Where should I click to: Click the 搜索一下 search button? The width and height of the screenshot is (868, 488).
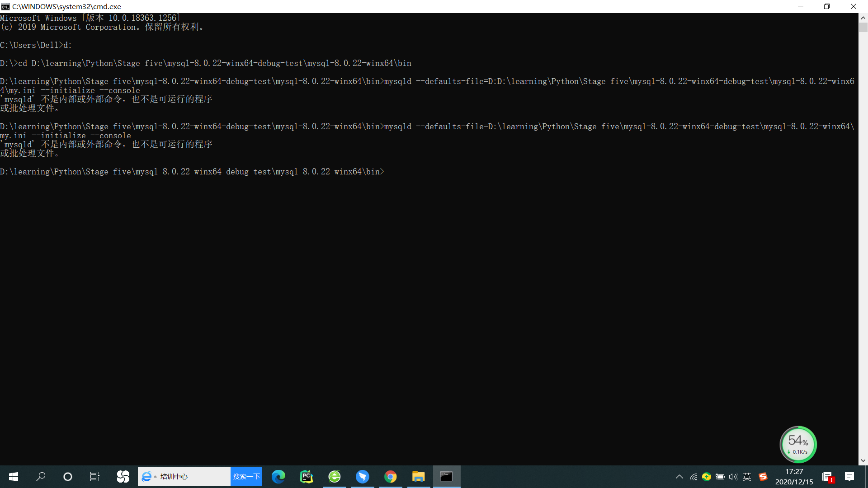246,477
